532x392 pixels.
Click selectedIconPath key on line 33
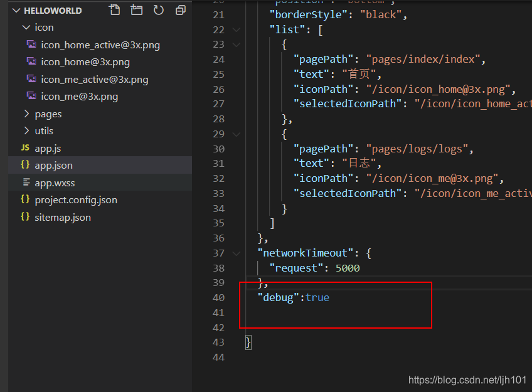pyautogui.click(x=348, y=193)
